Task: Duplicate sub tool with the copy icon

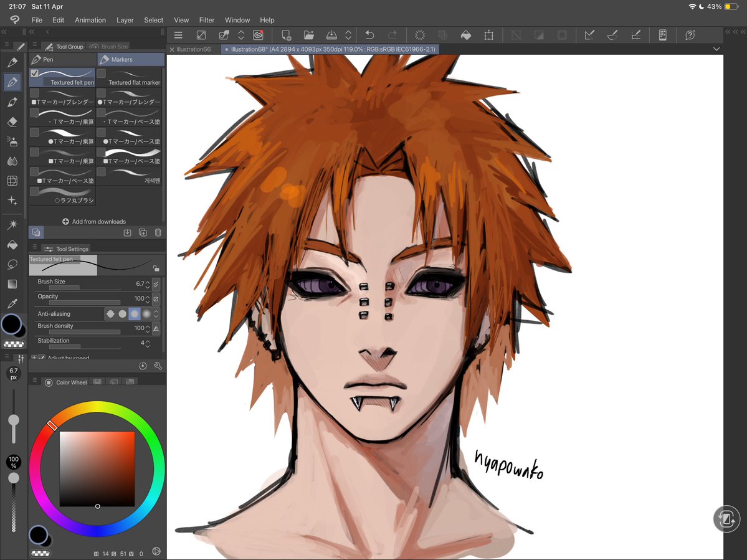Action: click(143, 232)
